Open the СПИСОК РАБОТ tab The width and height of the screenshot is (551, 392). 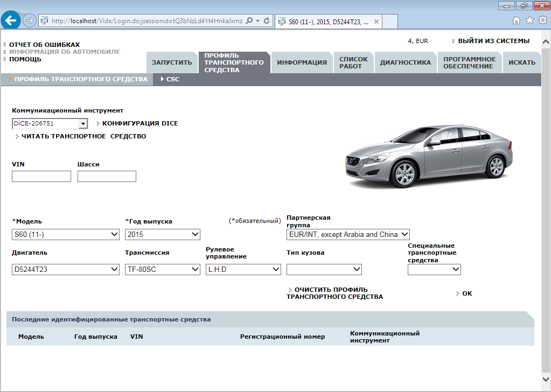point(353,62)
